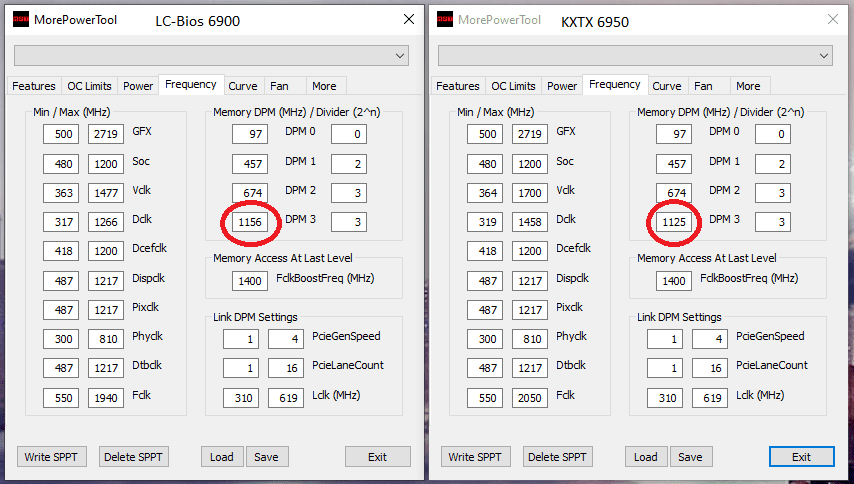Image resolution: width=854 pixels, height=484 pixels.
Task: Close the KXTX 6950 window
Action: coord(833,20)
